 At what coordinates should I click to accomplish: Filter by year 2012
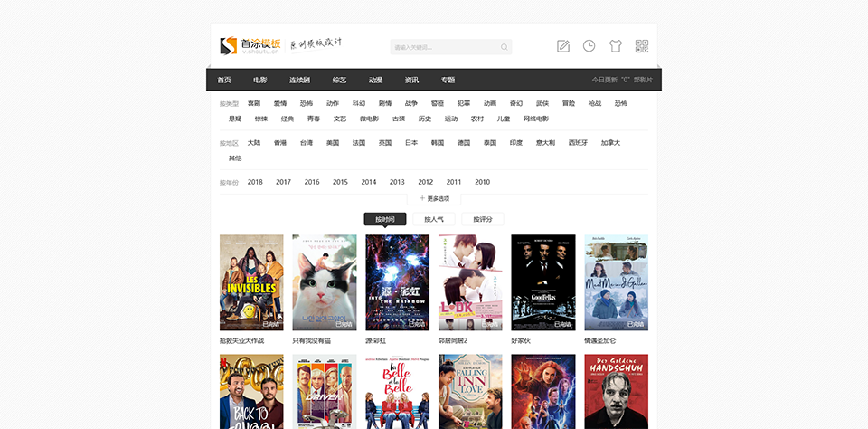[426, 182]
